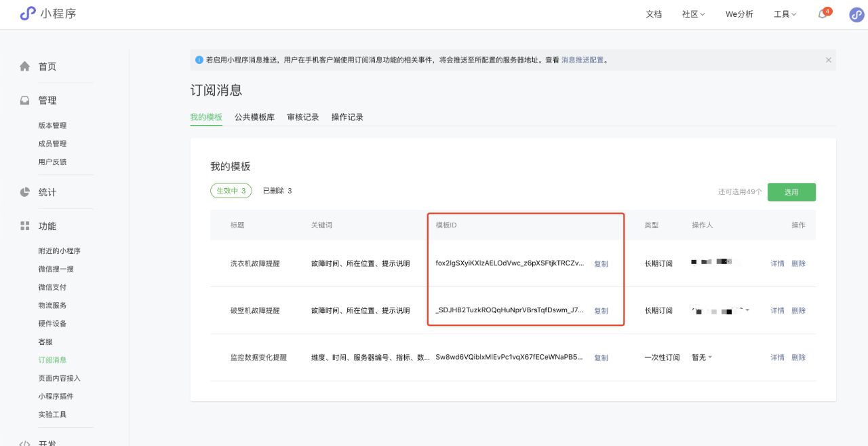
Task: Open We分析 in top navigation
Action: [739, 14]
